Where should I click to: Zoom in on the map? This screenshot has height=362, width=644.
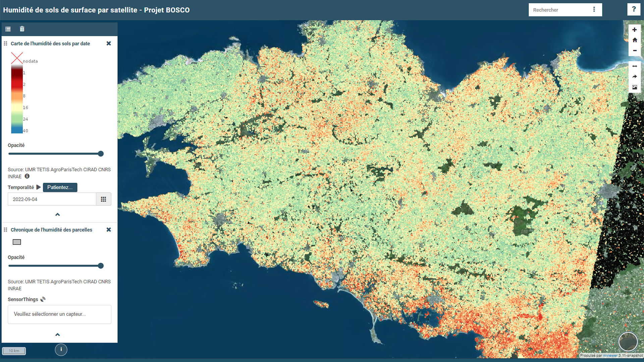(635, 30)
